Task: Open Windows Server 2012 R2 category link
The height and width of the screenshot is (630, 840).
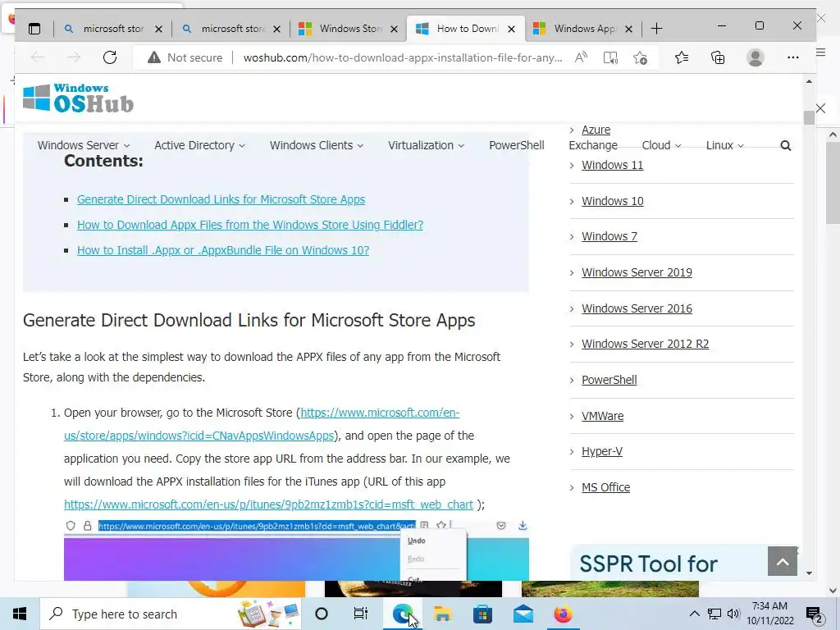Action: (x=645, y=344)
